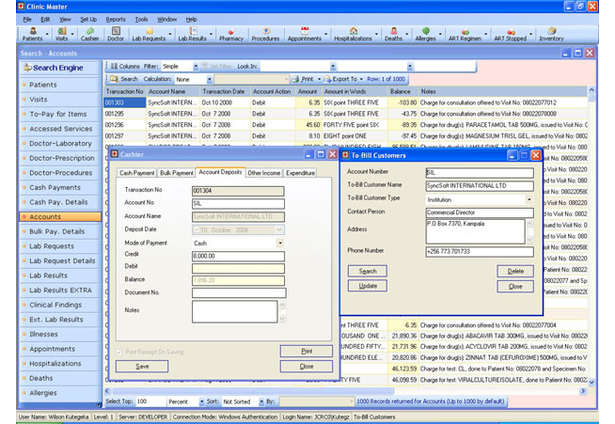Click the Select Top input field

click(x=151, y=402)
